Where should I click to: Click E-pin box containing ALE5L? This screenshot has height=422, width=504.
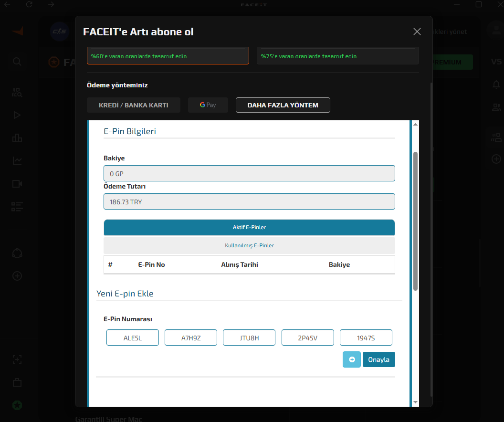132,338
